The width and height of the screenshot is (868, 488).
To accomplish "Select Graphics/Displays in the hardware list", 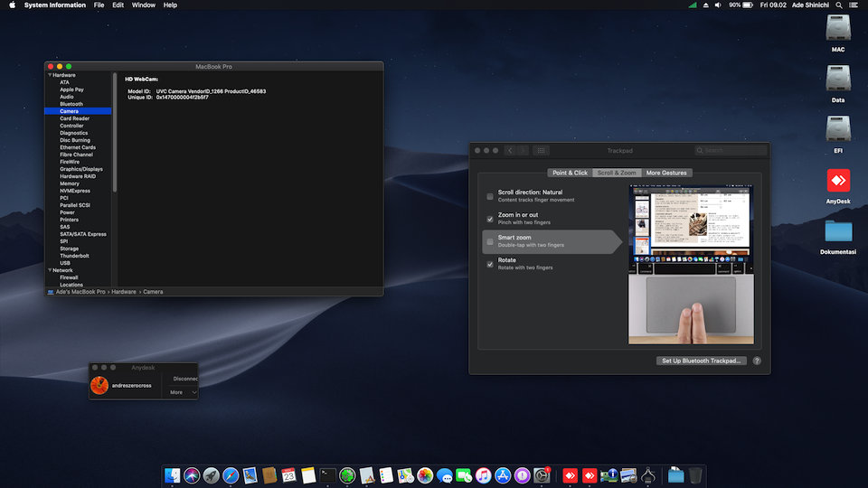I will [81, 169].
